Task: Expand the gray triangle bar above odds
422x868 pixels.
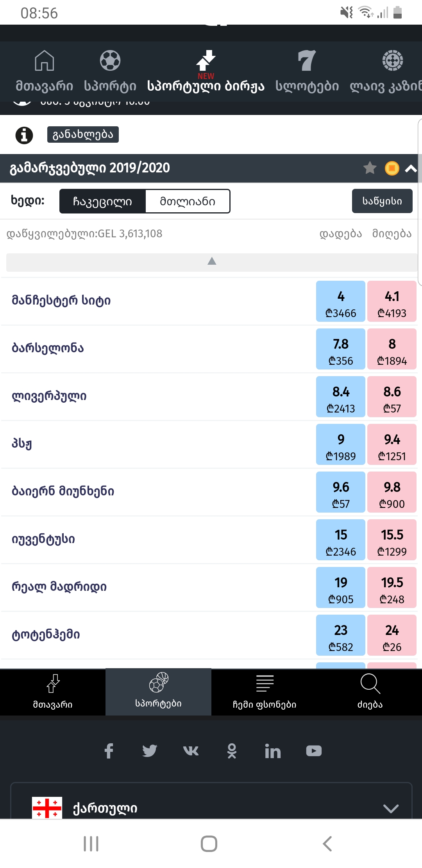Action: (212, 262)
